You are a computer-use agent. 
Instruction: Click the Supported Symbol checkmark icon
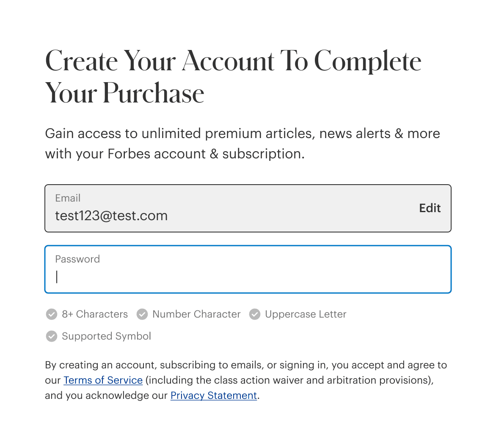coord(52,336)
